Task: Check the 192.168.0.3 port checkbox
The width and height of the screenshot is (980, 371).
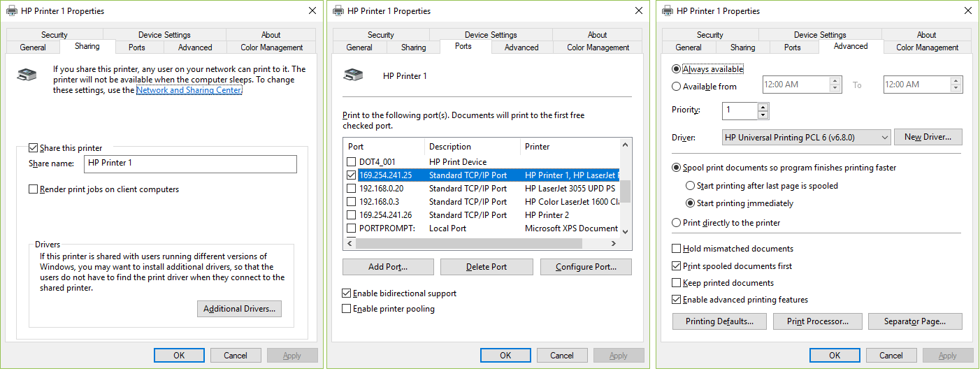Action: click(x=352, y=201)
